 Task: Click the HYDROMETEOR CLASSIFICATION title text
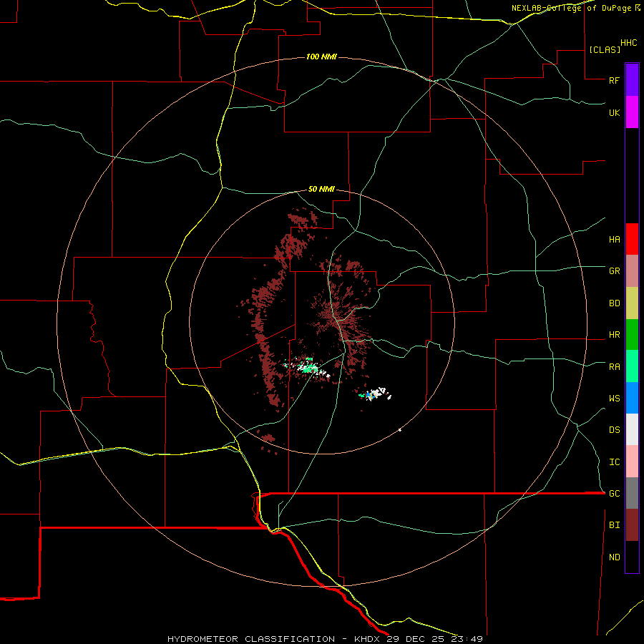pyautogui.click(x=251, y=639)
